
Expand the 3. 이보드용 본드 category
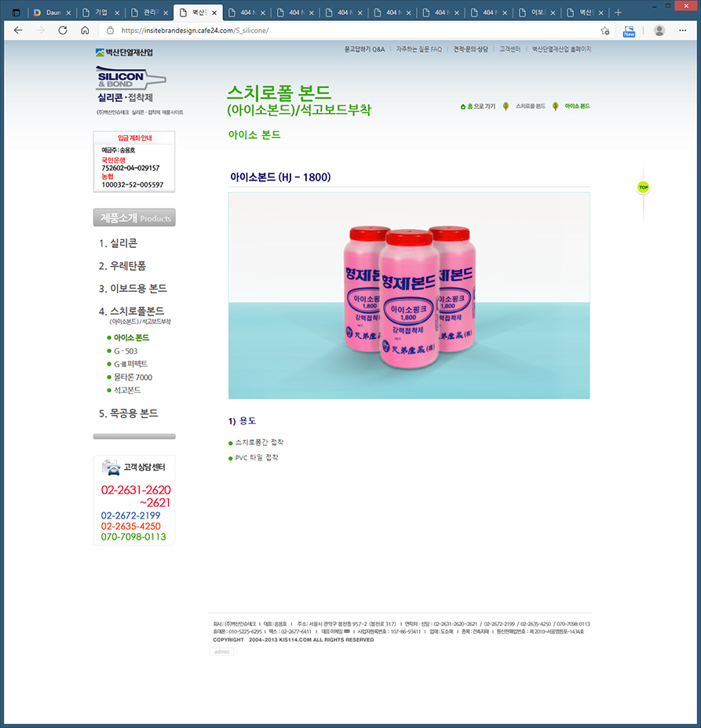click(133, 289)
